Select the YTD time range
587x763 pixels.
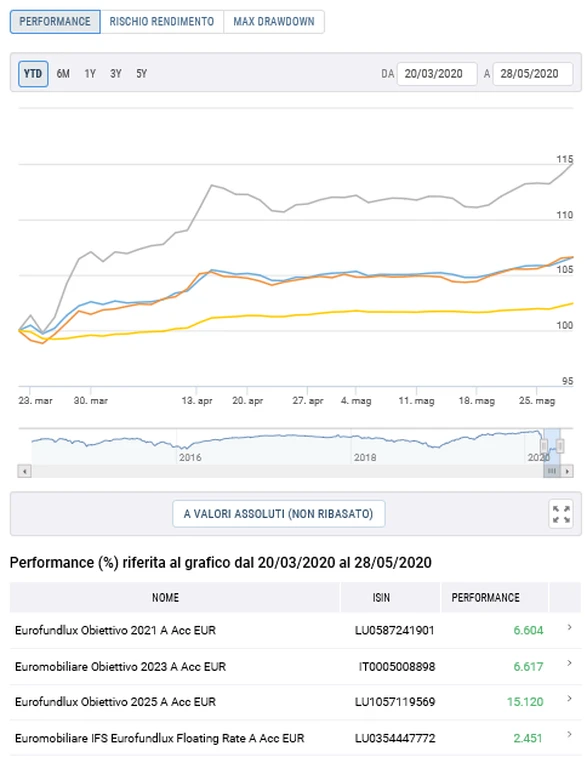click(33, 74)
